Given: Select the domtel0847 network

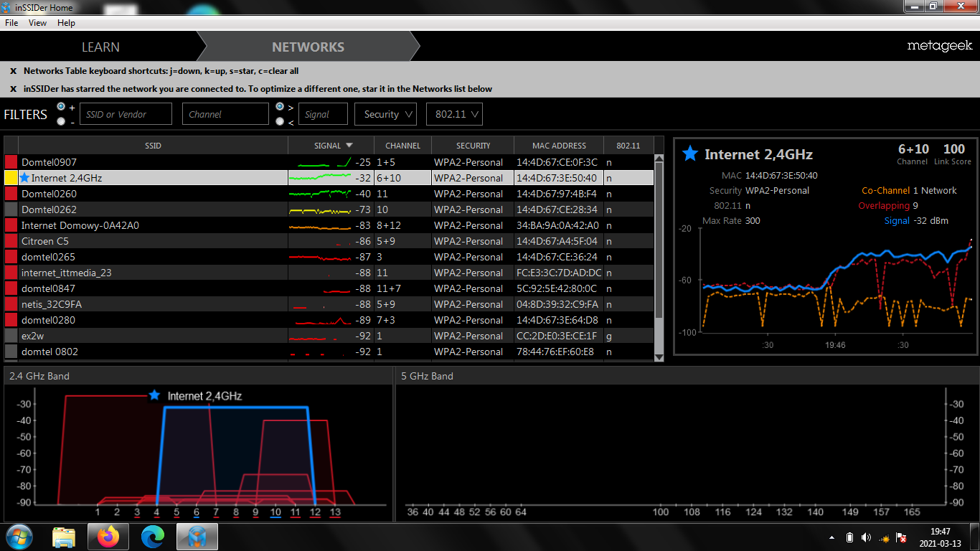Looking at the screenshot, I should 329,288.
